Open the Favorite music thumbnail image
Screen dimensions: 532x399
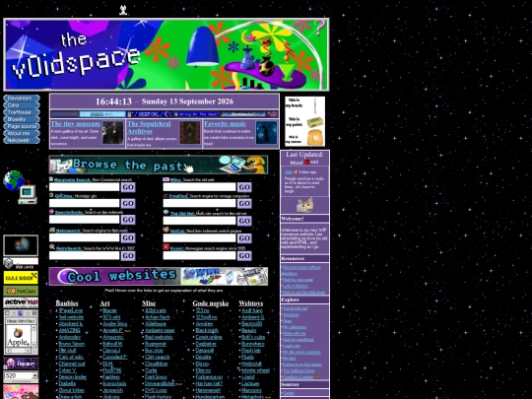point(266,133)
